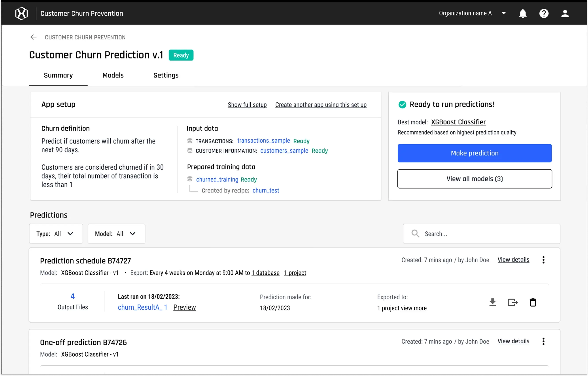
Task: Click date 18/02/2023 under Prediction made for
Action: (x=275, y=308)
